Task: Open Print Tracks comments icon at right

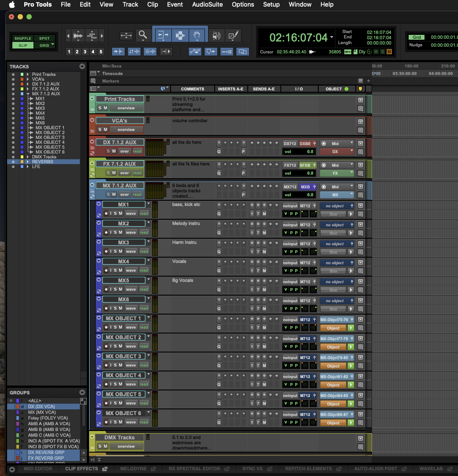Action: (361, 109)
